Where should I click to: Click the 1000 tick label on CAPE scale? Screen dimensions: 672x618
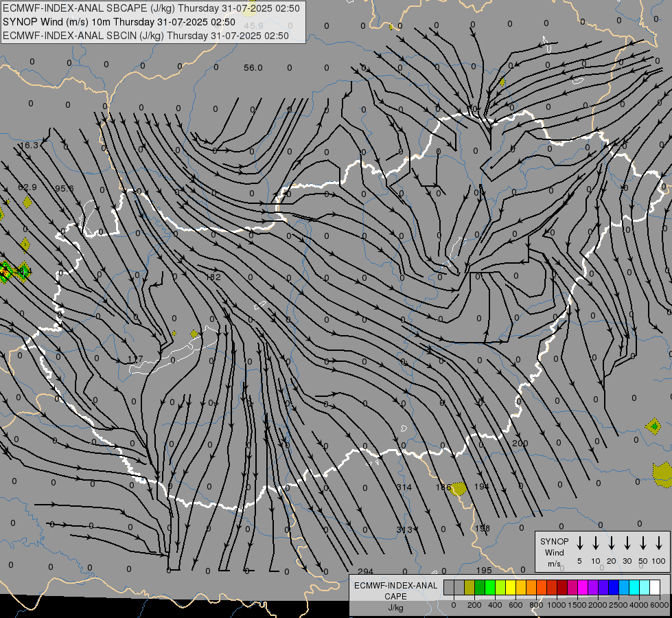tap(557, 605)
